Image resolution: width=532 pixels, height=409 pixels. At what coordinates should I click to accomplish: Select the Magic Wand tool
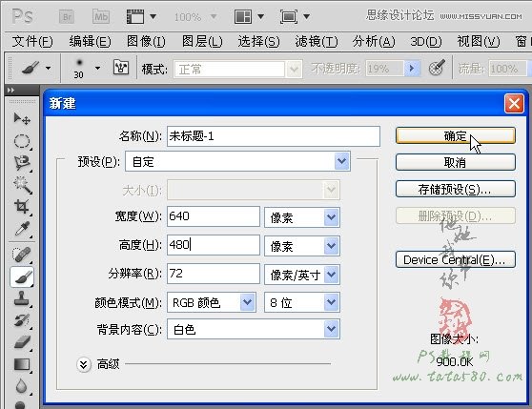point(22,185)
